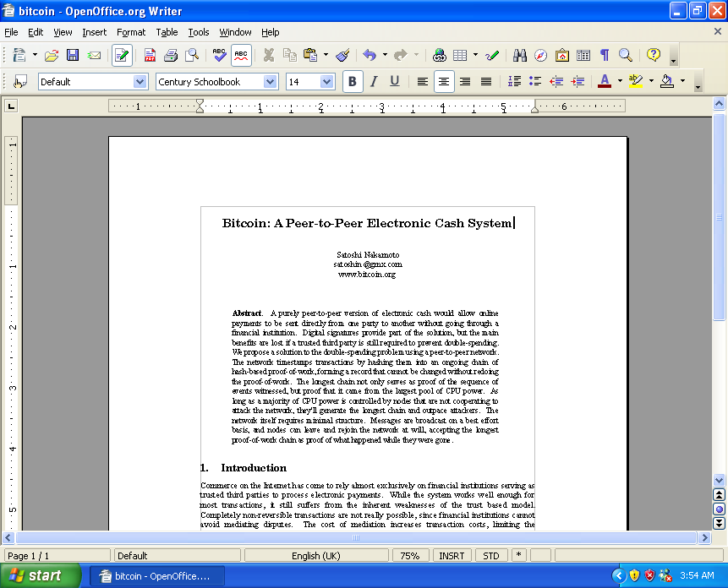Open the Format menu
This screenshot has height=588, width=728.
tap(131, 32)
